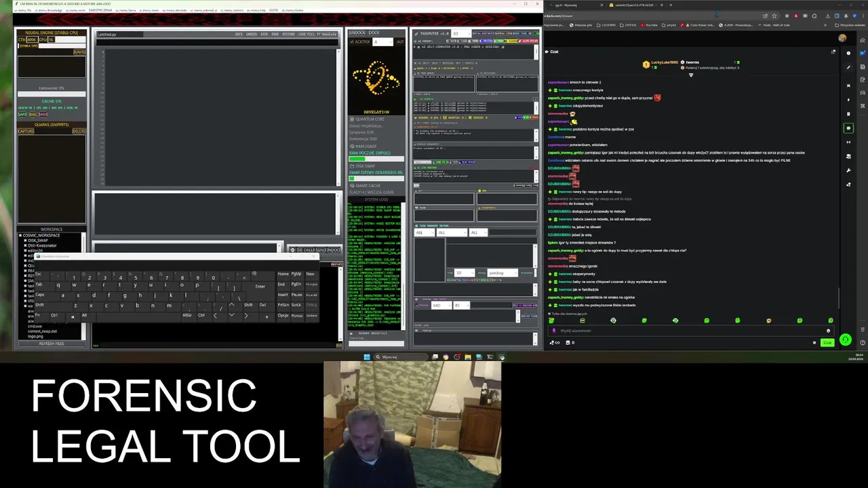Open the YouTube bookmark in bookmarks bar
Viewport: 868px width, 488px height.
(649, 25)
